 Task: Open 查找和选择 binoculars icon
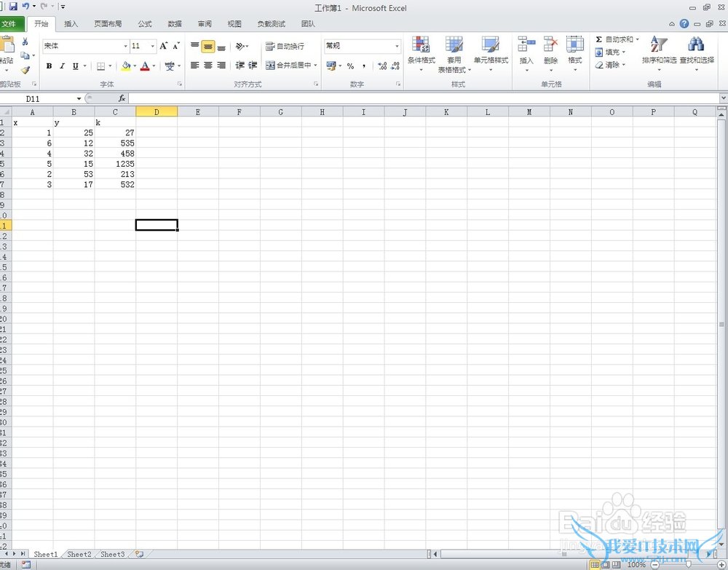[x=697, y=55]
